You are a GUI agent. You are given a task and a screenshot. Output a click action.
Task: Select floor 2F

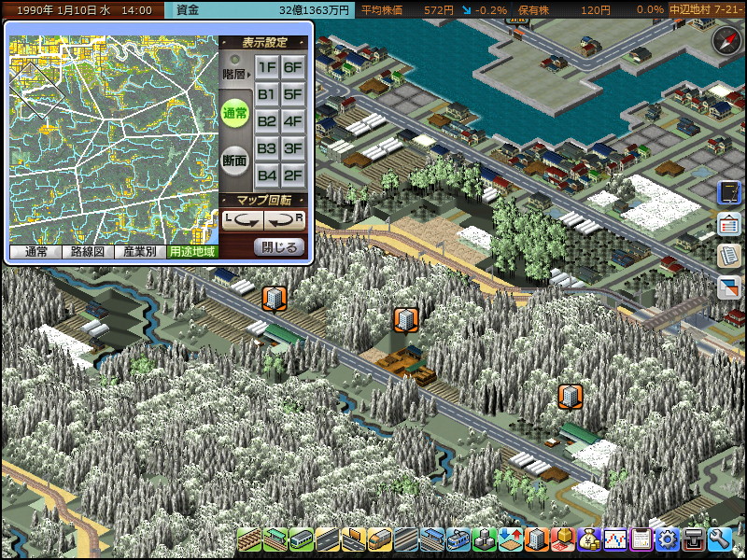click(x=293, y=175)
